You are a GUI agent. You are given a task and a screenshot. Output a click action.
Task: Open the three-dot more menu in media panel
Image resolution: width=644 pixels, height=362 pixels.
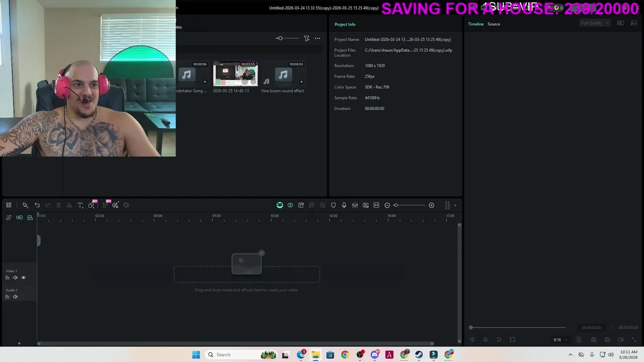[317, 38]
